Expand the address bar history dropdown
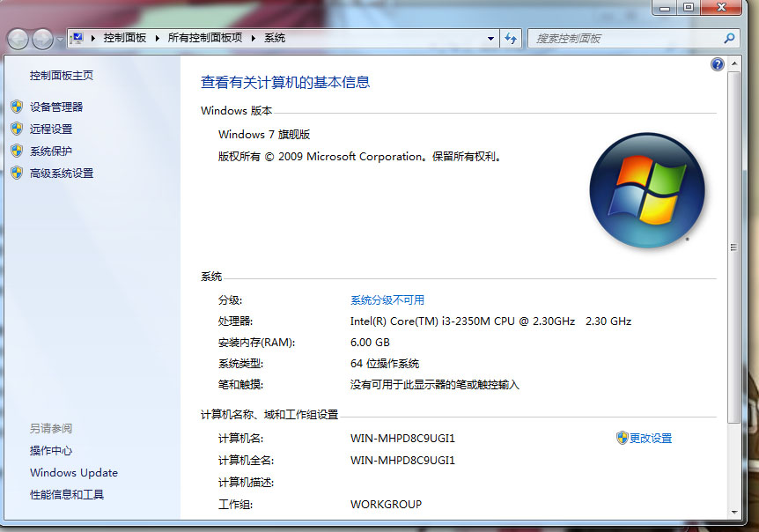This screenshot has height=532, width=759. click(491, 39)
